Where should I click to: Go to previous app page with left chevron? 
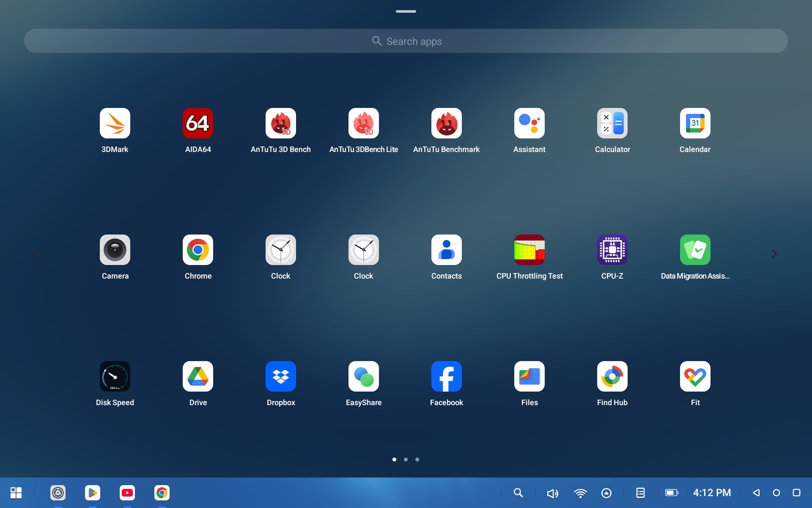point(35,254)
